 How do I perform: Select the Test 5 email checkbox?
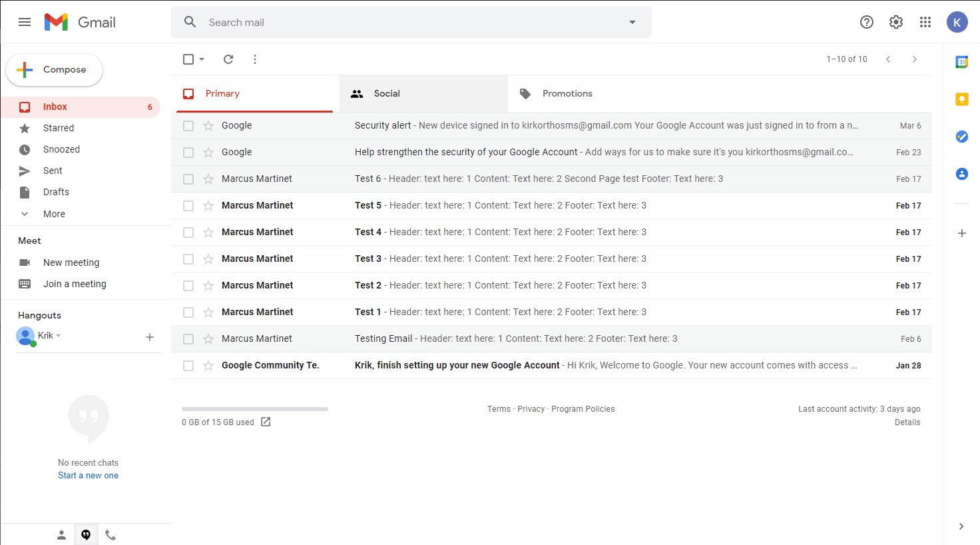[188, 206]
